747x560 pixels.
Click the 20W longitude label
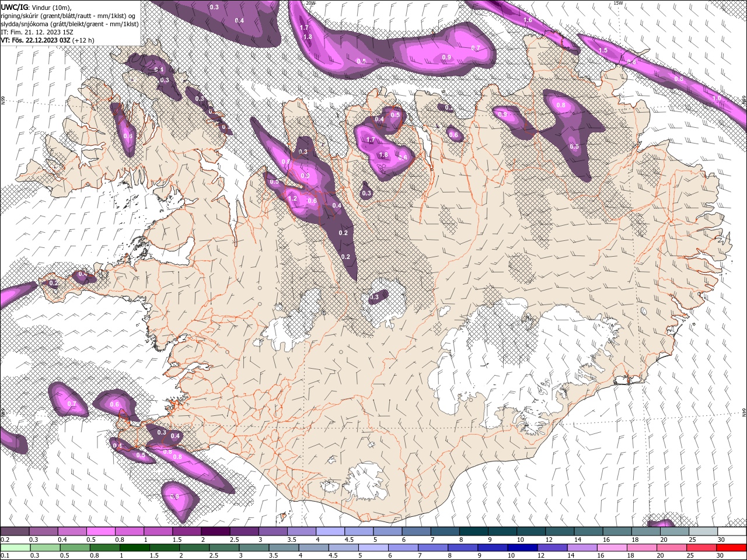click(310, 3)
